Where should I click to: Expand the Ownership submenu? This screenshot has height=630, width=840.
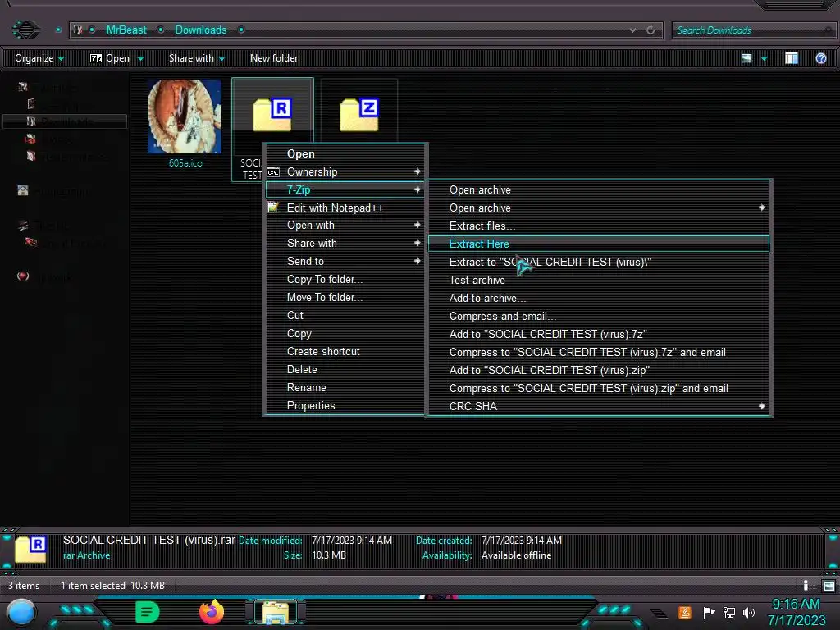pos(345,172)
